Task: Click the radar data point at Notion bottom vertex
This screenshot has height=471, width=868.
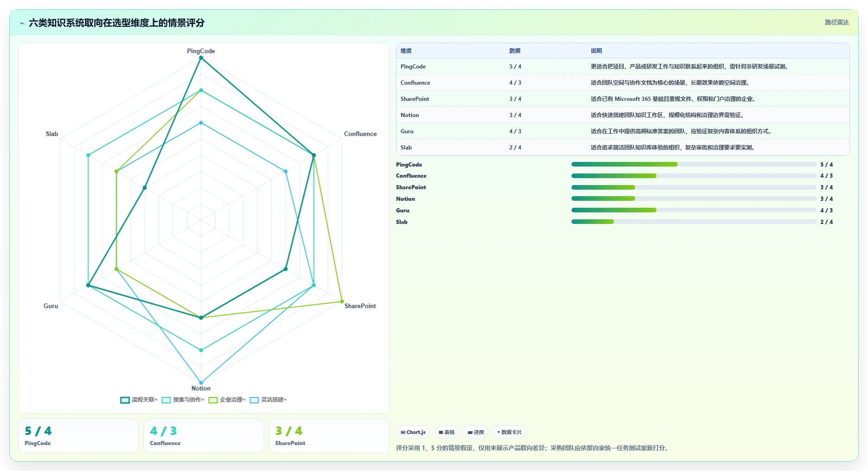Action: 201,383
